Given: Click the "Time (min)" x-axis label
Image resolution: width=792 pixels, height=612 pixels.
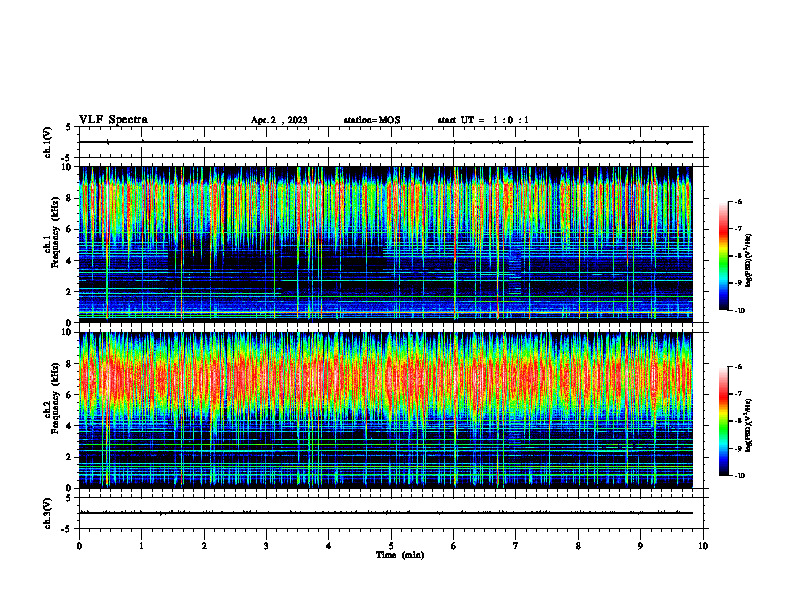Looking at the screenshot, I should pos(400,555).
